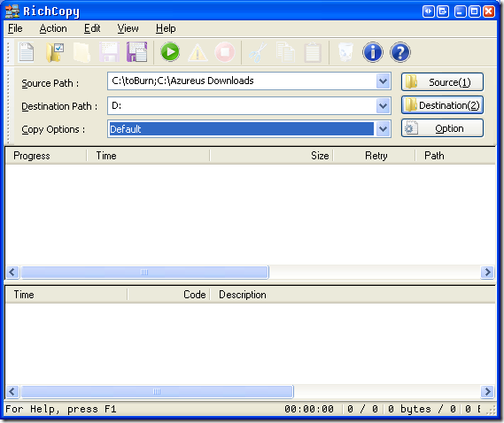The image size is (504, 423).
Task: Maximize the RichCopy window
Action: click(475, 12)
